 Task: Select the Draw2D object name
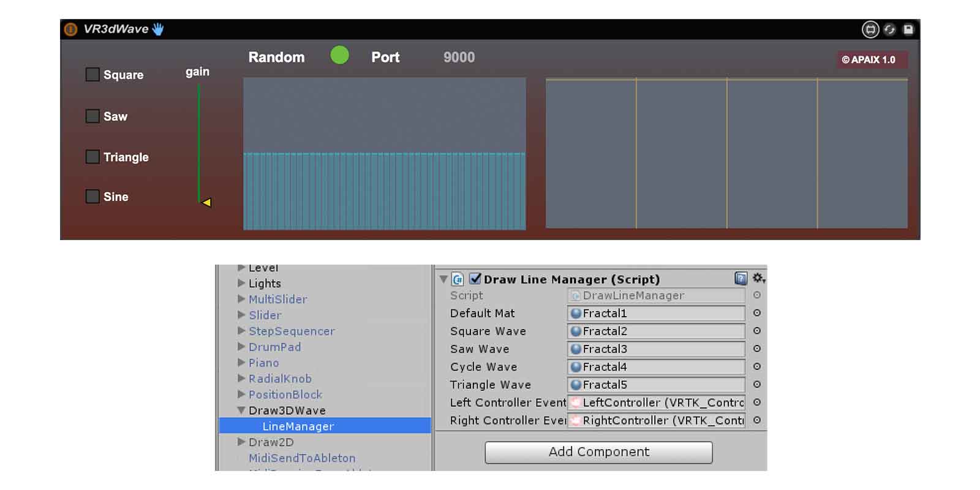point(271,442)
